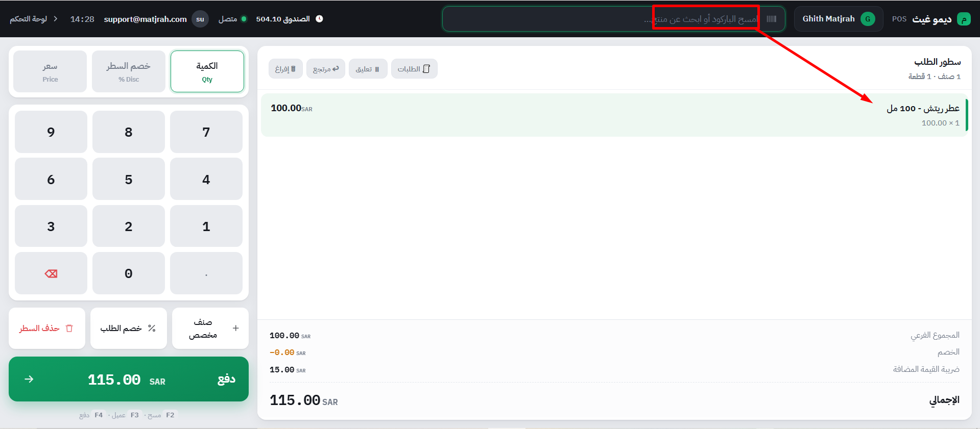Tap keypad digit 8

[129, 132]
